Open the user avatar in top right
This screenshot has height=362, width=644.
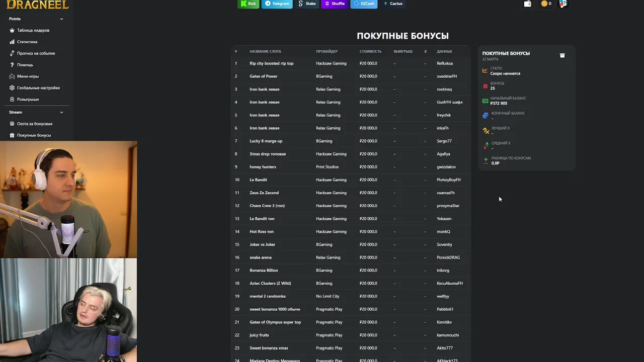point(563,4)
